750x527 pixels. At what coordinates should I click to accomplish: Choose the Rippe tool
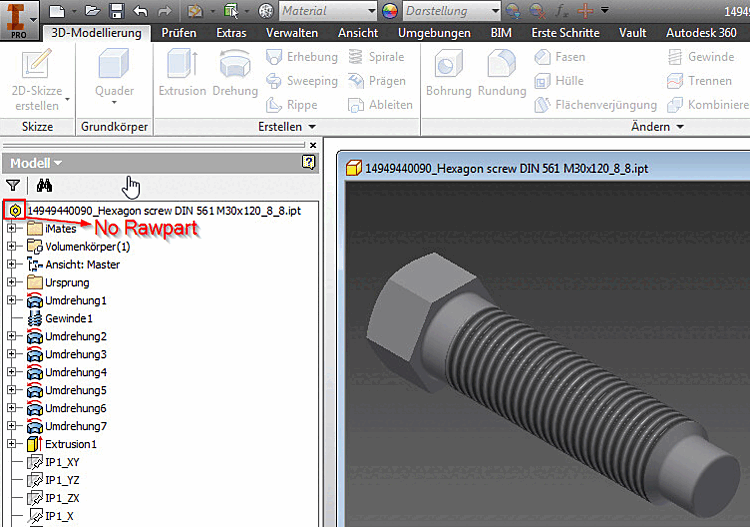(x=291, y=105)
